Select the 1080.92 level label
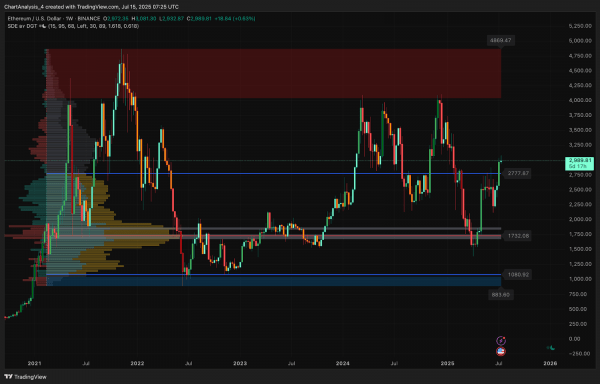The height and width of the screenshot is (384, 600). [x=518, y=275]
